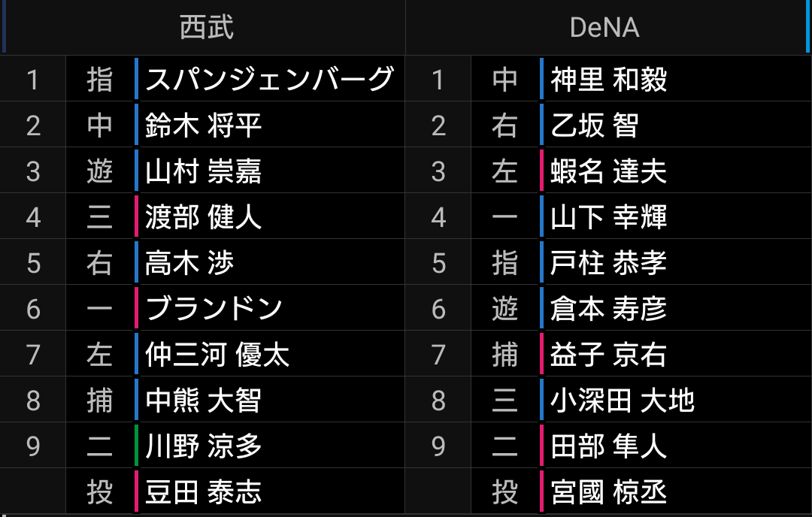Open 戸柱 恭孝 player page
Screen dimensions: 812x517
click(x=609, y=263)
